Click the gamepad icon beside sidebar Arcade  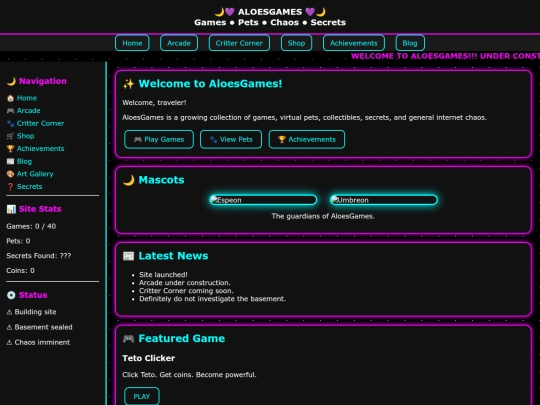click(x=10, y=111)
